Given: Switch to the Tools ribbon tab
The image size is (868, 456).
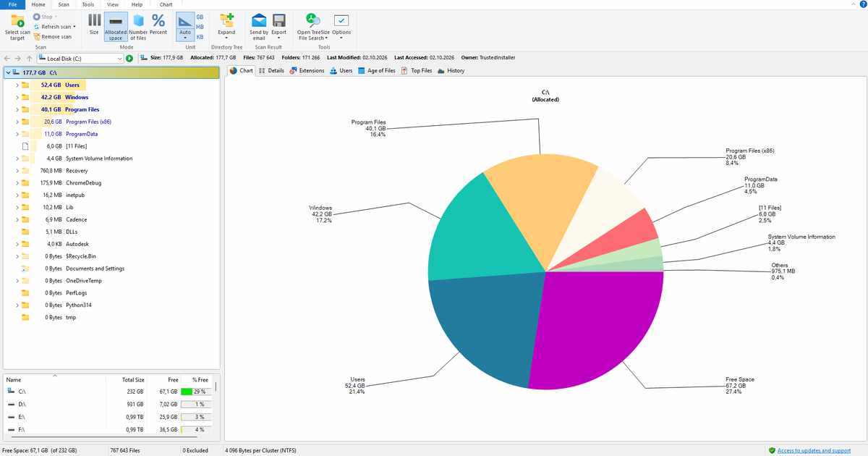Looking at the screenshot, I should click(88, 4).
